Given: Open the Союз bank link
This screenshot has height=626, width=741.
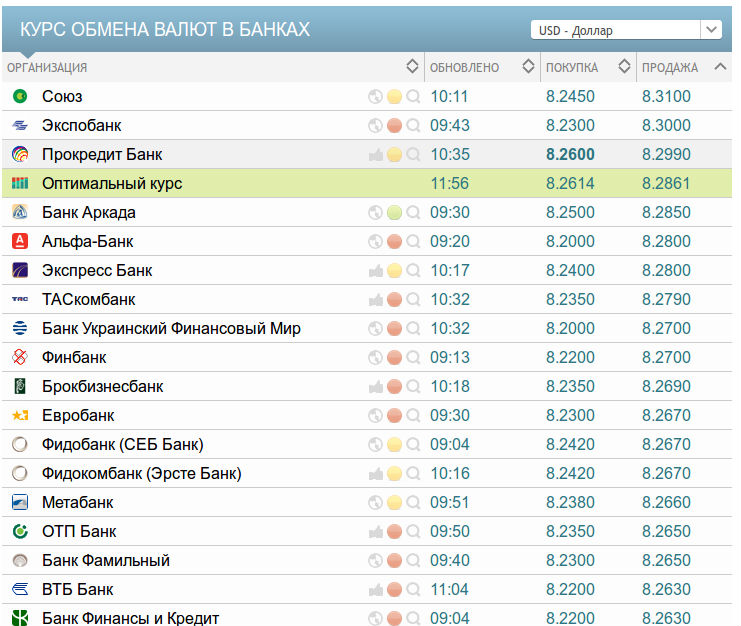Looking at the screenshot, I should (62, 96).
